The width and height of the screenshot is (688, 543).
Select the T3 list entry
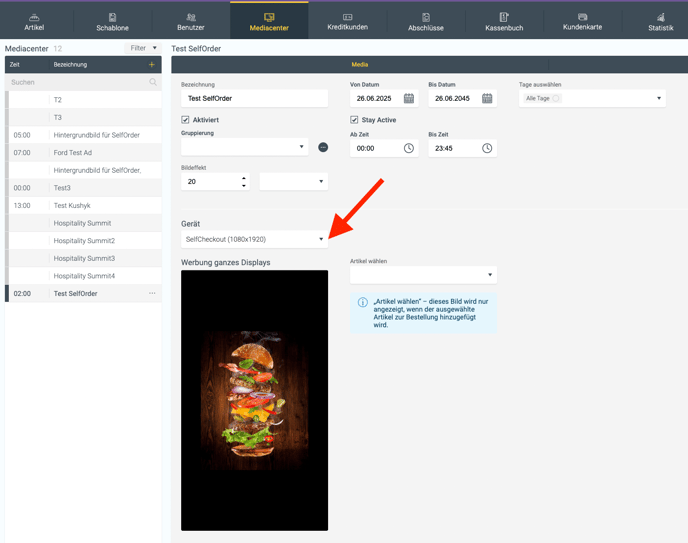tap(83, 117)
